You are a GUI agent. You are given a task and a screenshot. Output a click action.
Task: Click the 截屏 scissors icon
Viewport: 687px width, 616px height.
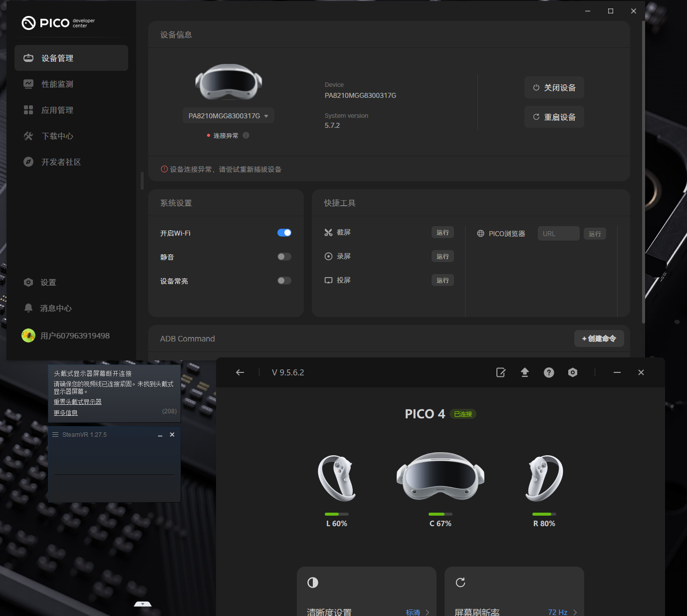[x=328, y=233]
